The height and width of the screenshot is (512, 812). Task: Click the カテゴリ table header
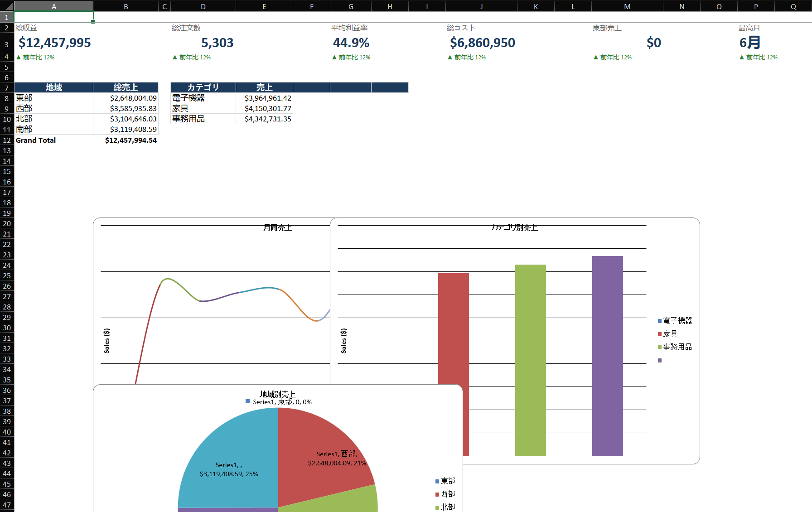coord(203,87)
